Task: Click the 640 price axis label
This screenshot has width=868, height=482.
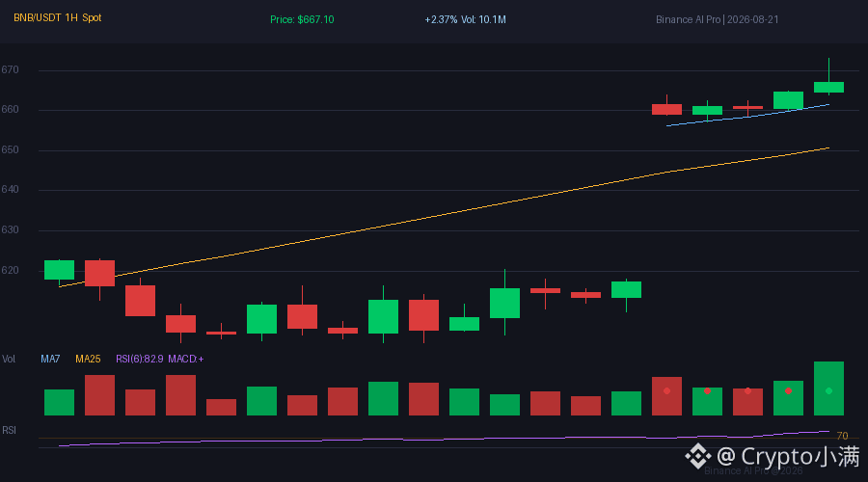Action: click(10, 189)
